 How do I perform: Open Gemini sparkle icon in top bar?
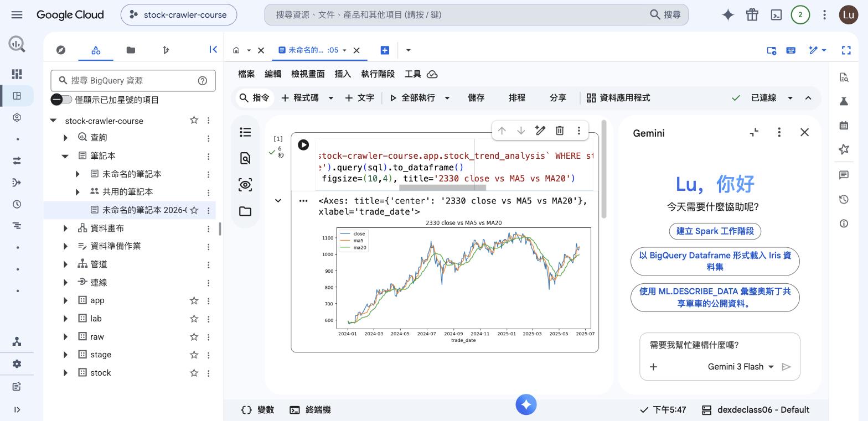[728, 15]
